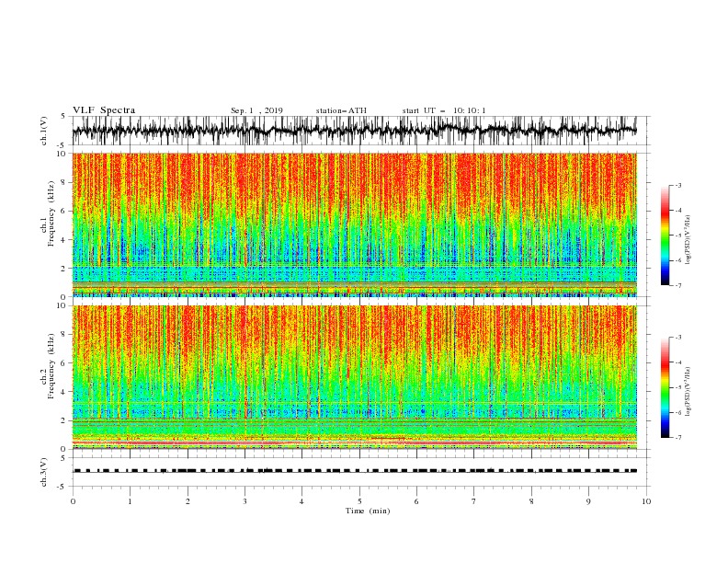Click the "-7" tick on upper color bar
Viewport: 728px width, 563px height.
(x=677, y=285)
